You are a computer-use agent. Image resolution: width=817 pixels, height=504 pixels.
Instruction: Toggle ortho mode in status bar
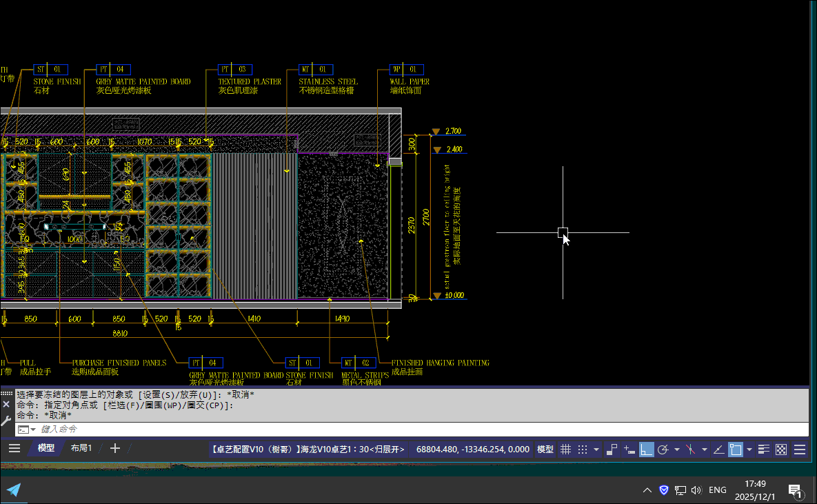[x=646, y=450]
